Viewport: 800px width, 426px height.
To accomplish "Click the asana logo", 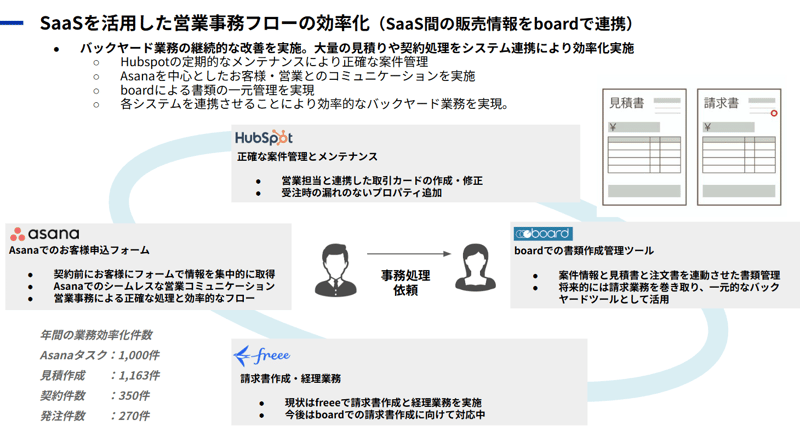I will click(x=43, y=232).
